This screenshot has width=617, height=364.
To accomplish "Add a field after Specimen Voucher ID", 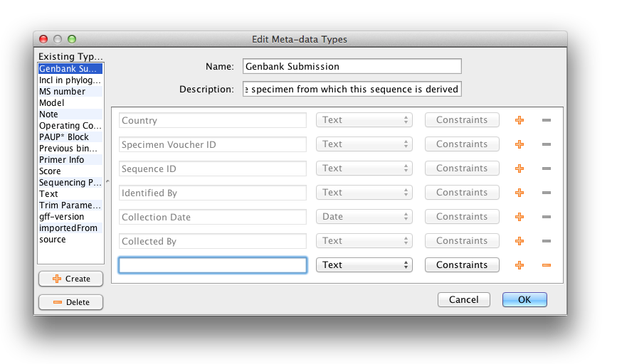I will [x=520, y=144].
